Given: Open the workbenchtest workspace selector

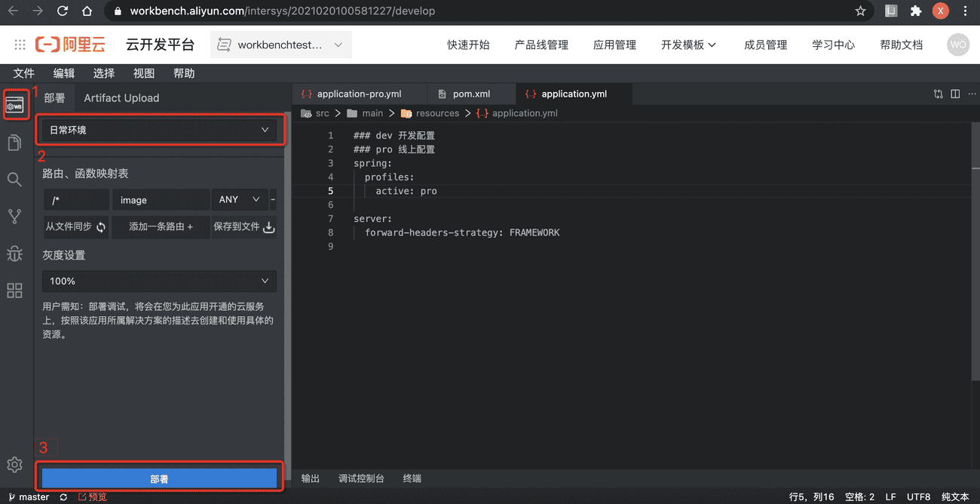Looking at the screenshot, I should pos(280,45).
